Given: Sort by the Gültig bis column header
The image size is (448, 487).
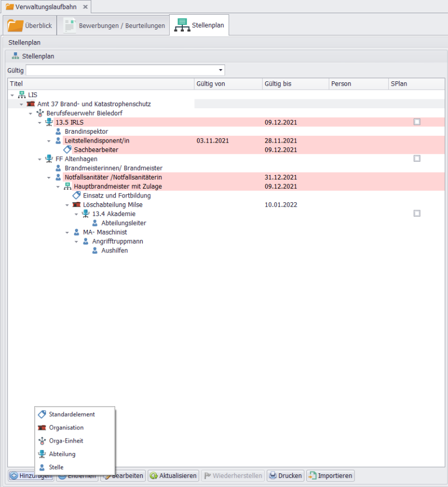Looking at the screenshot, I should coord(295,83).
